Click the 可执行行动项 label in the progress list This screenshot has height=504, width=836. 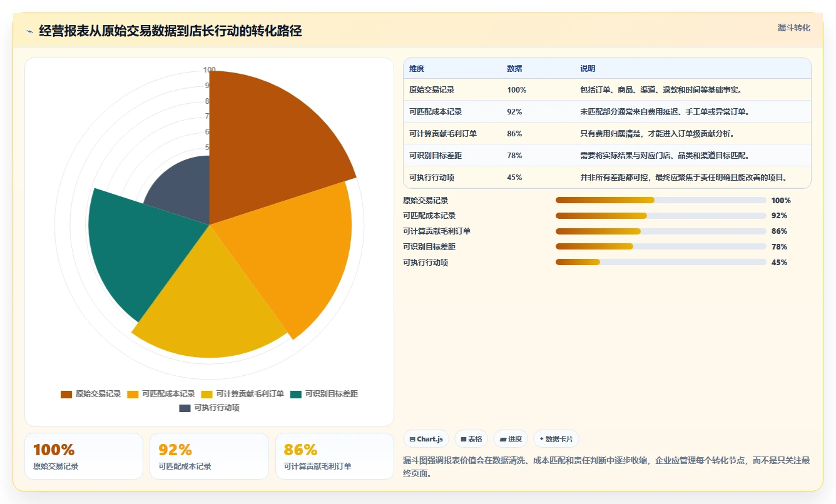coord(426,263)
